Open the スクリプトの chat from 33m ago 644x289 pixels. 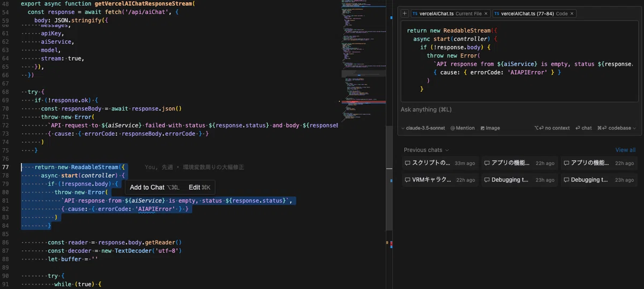tap(440, 163)
